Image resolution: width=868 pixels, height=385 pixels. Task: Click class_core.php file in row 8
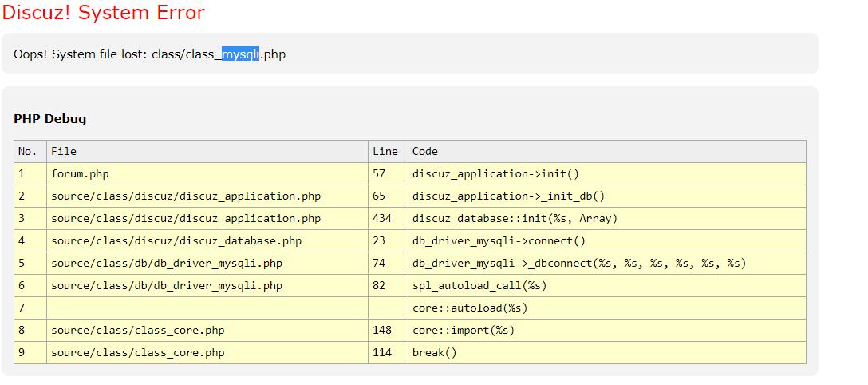click(x=207, y=330)
